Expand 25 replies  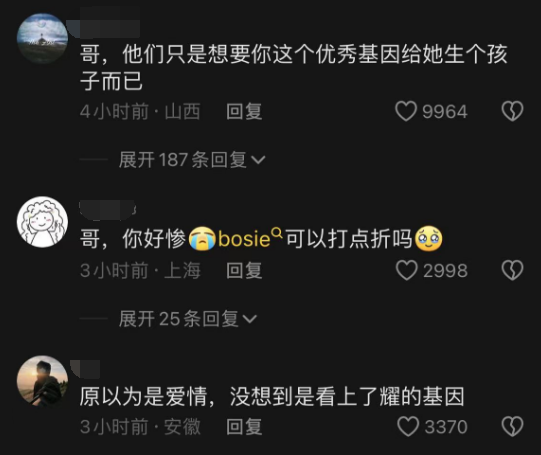[x=188, y=318]
